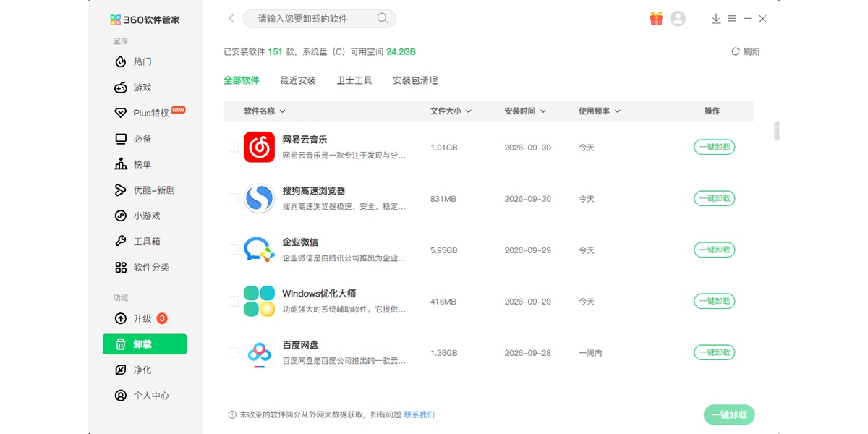
Task: Open the downloads arrow icon
Action: click(x=716, y=19)
